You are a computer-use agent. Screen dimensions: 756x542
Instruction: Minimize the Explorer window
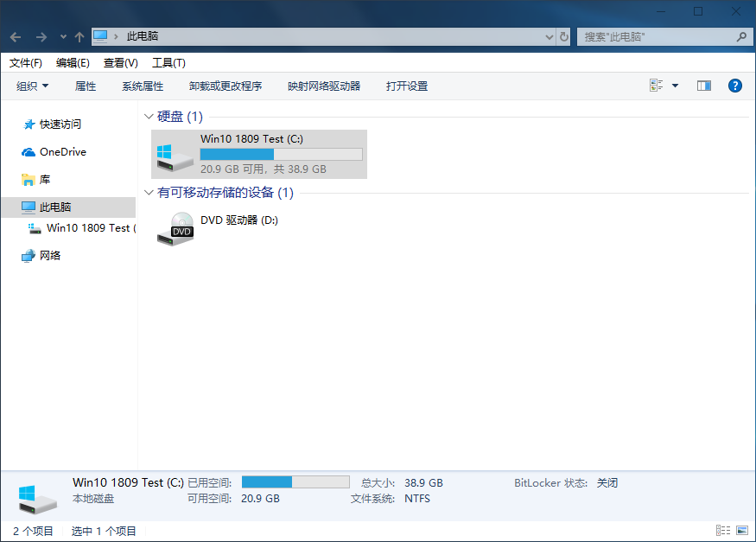point(661,11)
